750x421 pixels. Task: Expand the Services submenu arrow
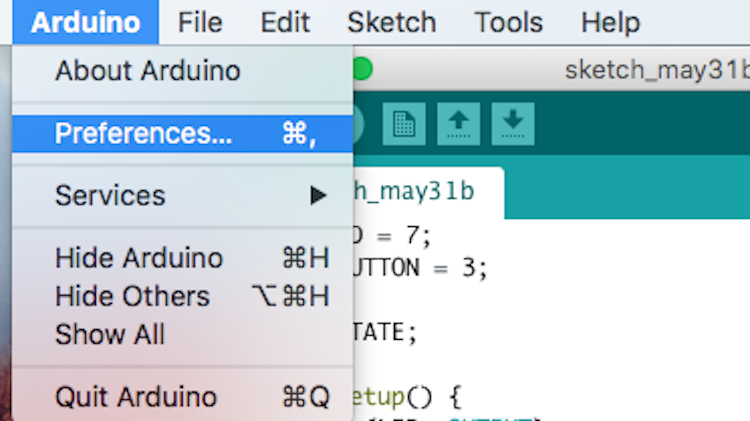[318, 195]
